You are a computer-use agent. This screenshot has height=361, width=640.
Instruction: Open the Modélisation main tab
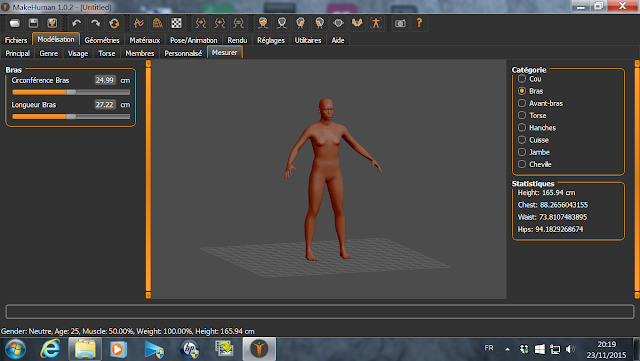coord(56,39)
